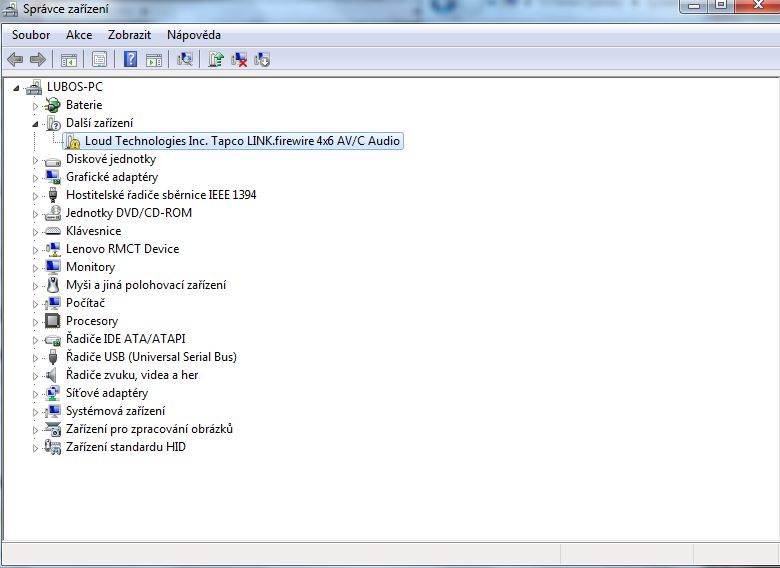Collapse the Další zařízení category
780x568 pixels.
tap(36, 123)
